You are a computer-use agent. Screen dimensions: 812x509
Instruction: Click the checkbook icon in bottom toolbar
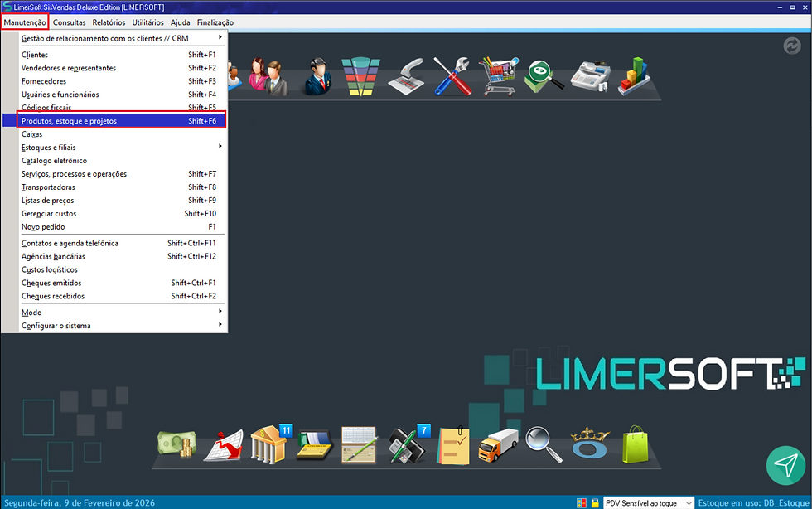pos(315,445)
